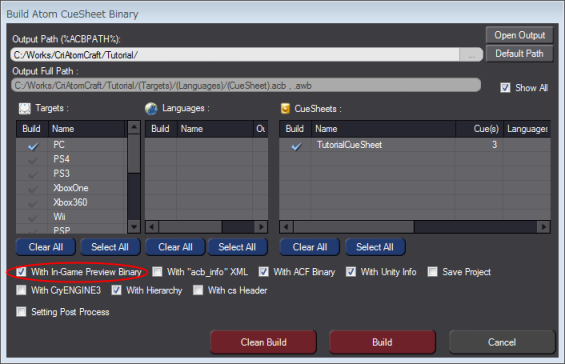This screenshot has height=364, width=565.
Task: Click the CueSheets horizontal scrollbar thumb
Action: 354,227
